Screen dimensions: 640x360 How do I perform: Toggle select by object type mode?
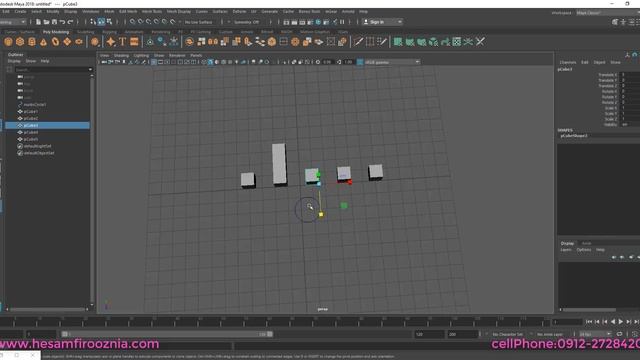pos(101,22)
